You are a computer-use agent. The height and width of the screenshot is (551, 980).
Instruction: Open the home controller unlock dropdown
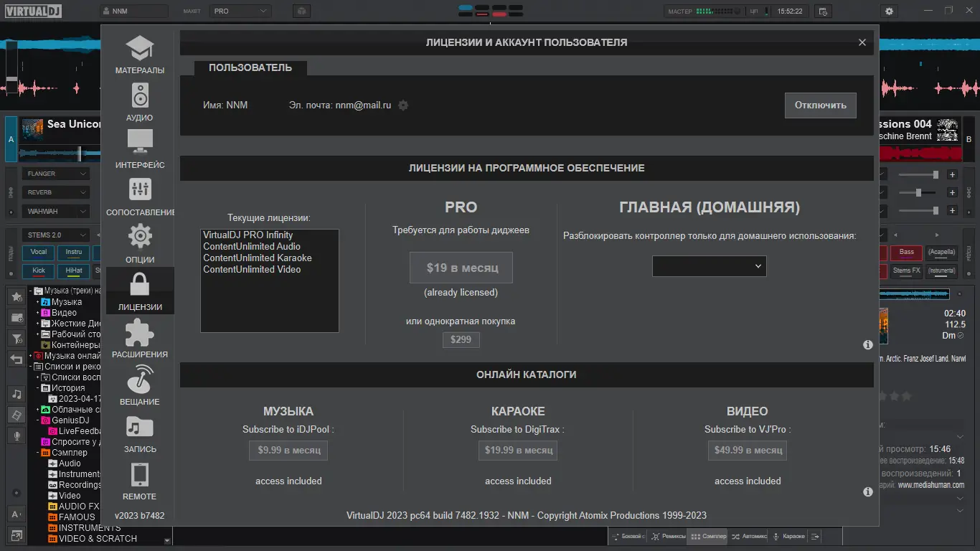(709, 266)
